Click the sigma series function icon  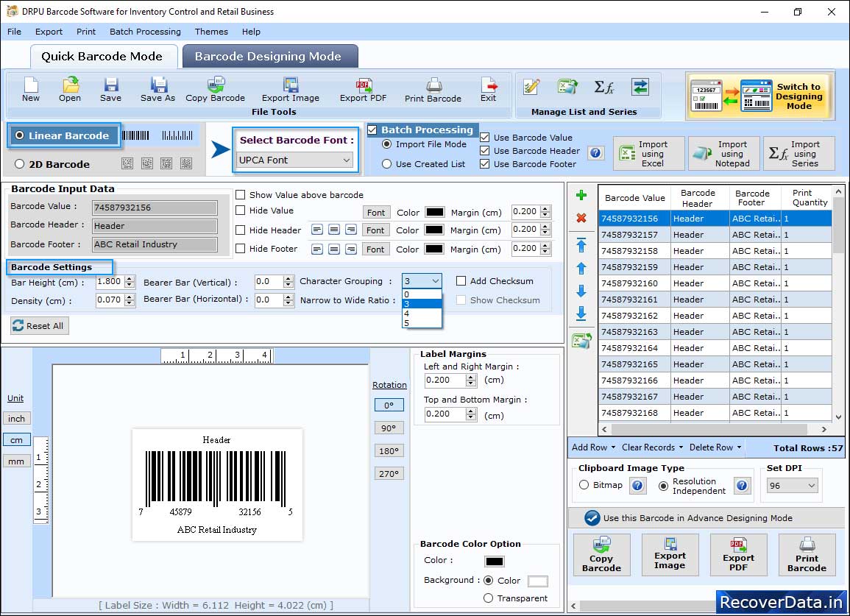604,87
